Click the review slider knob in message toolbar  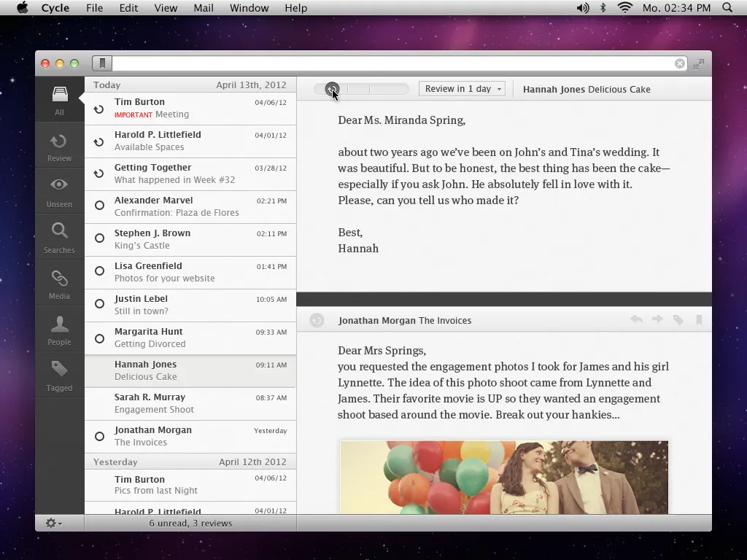coord(332,89)
